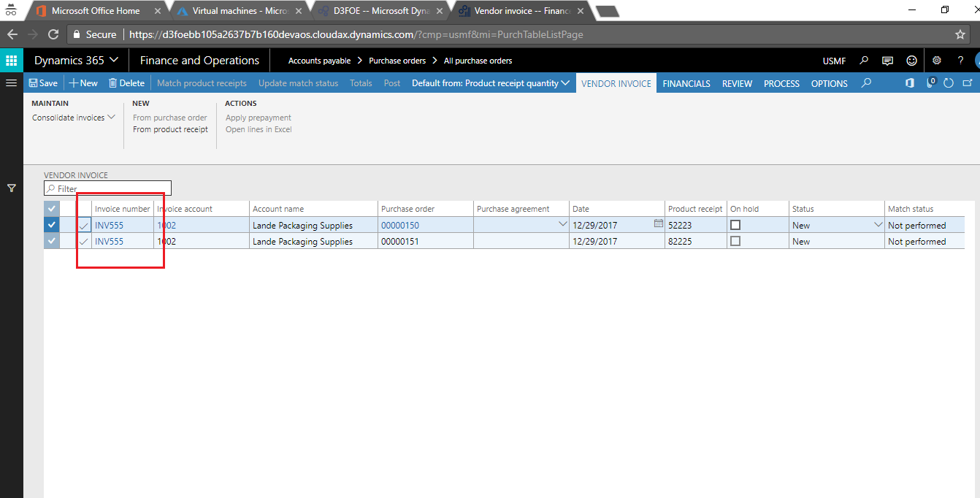980x498 pixels.
Task: Open the settings gear icon
Action: (937, 61)
